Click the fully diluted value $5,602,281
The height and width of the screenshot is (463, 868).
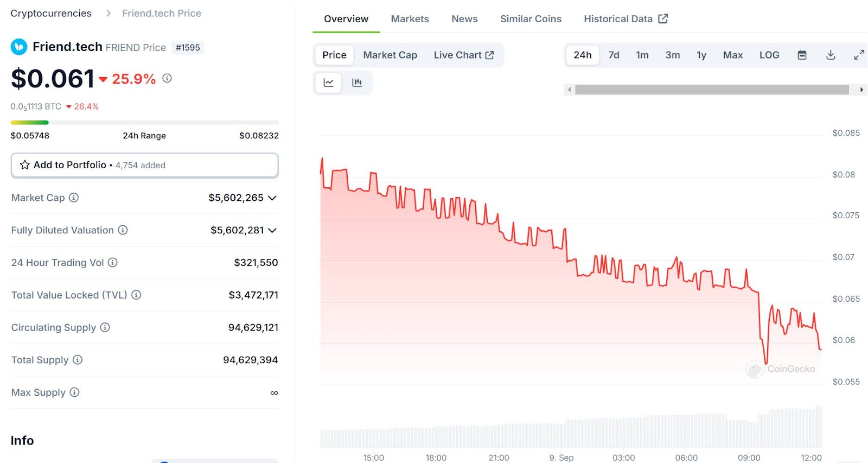[237, 230]
